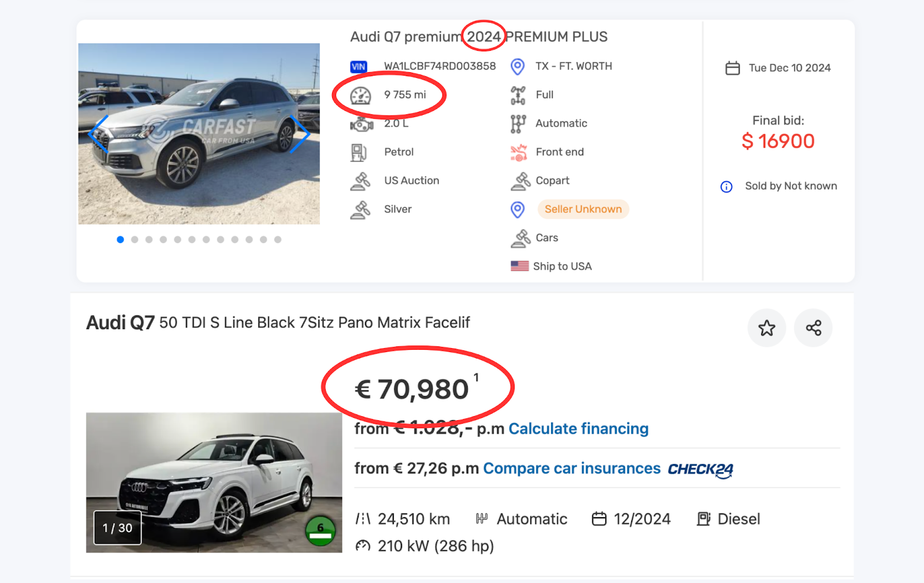The width and height of the screenshot is (924, 583).
Task: Click the Front end damage text
Action: coord(560,152)
